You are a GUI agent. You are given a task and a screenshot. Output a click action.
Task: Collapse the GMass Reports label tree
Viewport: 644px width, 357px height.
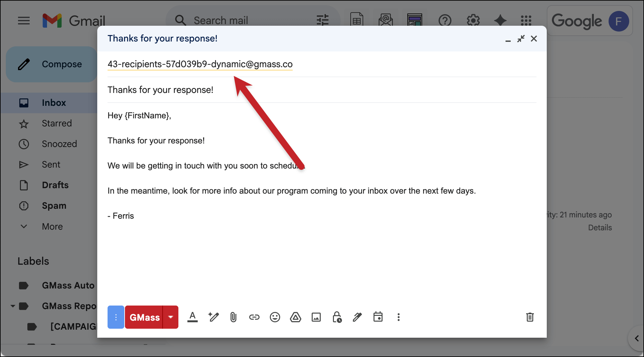click(x=13, y=306)
